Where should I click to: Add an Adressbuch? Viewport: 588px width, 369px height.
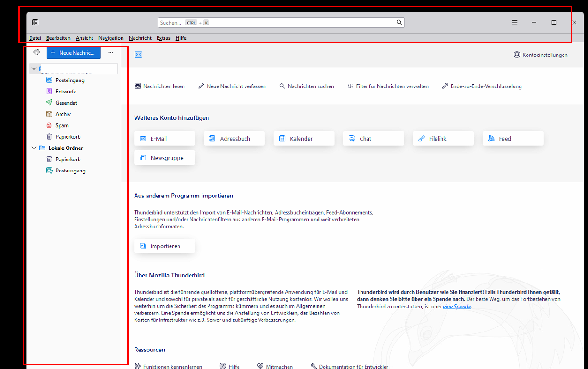click(234, 139)
